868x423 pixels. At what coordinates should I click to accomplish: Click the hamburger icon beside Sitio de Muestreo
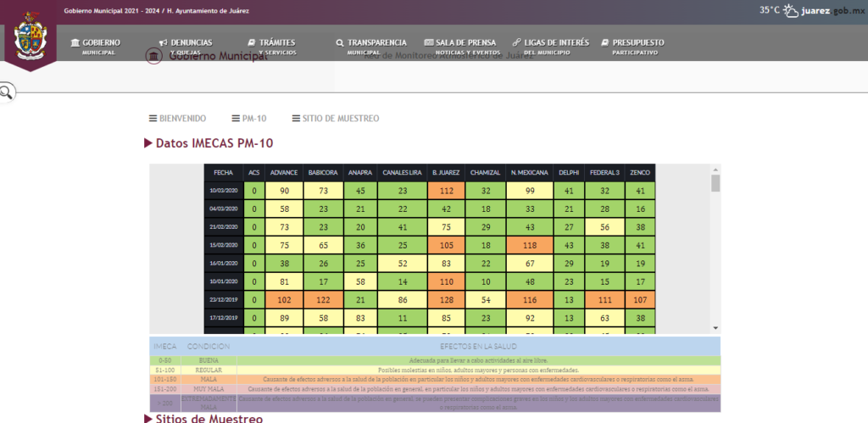(x=296, y=119)
